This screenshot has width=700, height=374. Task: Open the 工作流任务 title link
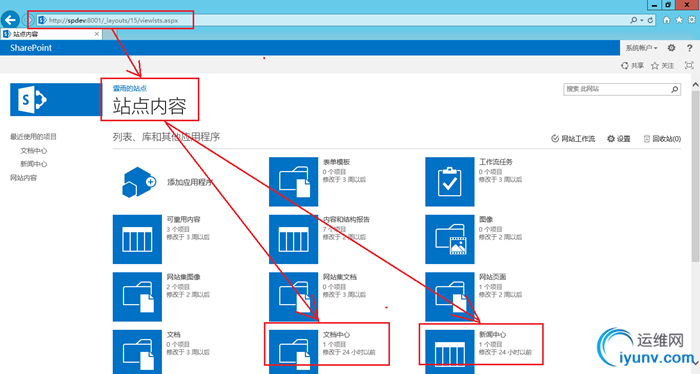click(496, 162)
